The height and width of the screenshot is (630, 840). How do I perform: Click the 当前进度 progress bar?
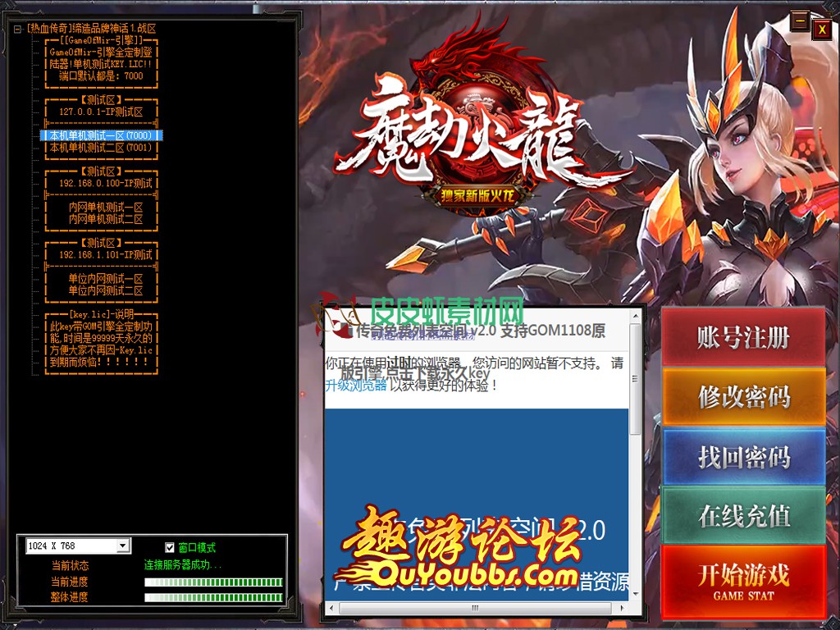click(x=213, y=582)
